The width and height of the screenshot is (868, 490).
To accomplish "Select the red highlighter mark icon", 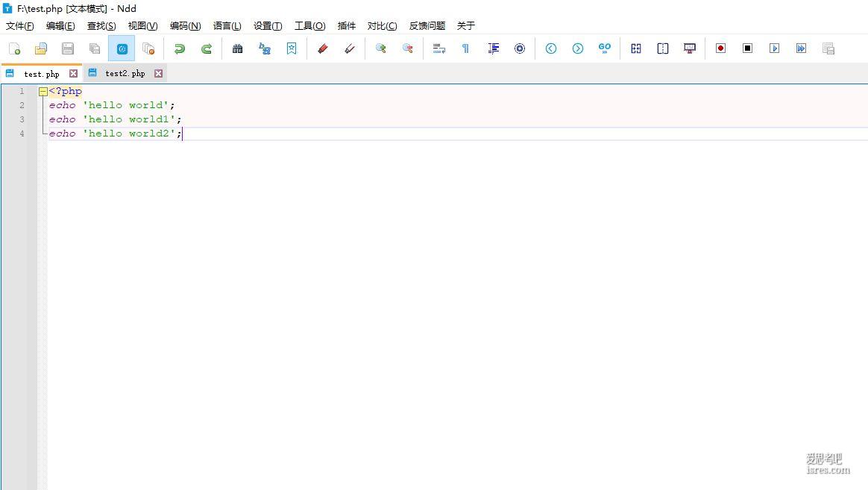I will (323, 48).
